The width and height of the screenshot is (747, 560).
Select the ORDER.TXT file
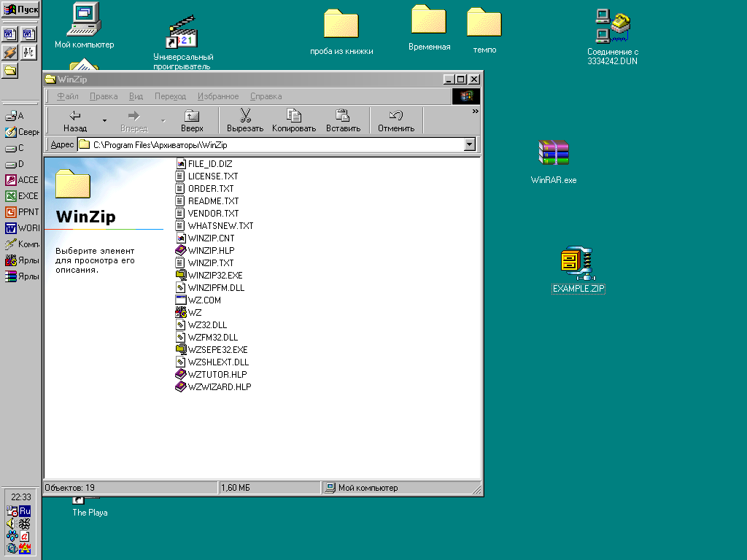click(204, 189)
